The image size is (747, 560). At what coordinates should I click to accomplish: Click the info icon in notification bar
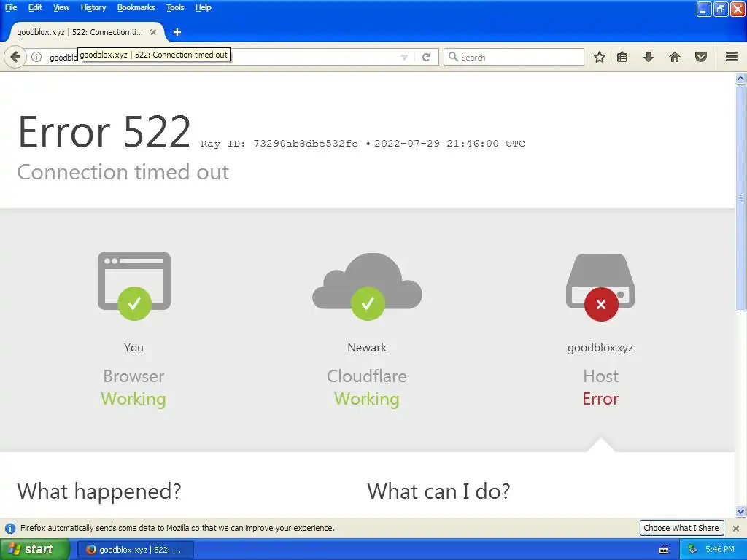pos(10,528)
